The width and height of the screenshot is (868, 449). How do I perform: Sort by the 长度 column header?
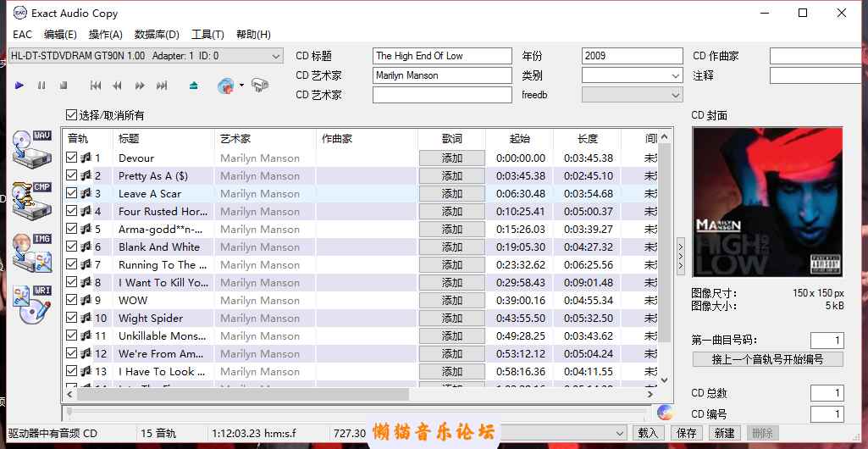pos(588,139)
